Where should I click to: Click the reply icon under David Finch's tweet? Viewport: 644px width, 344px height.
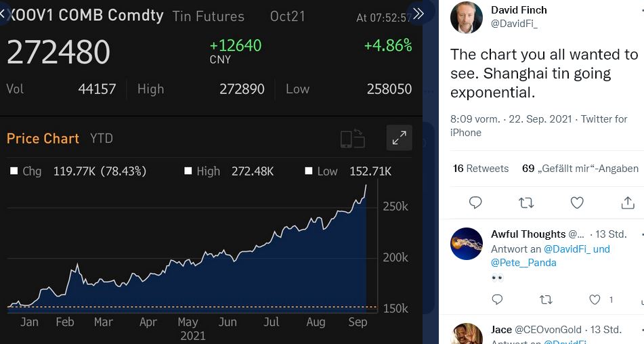475,202
